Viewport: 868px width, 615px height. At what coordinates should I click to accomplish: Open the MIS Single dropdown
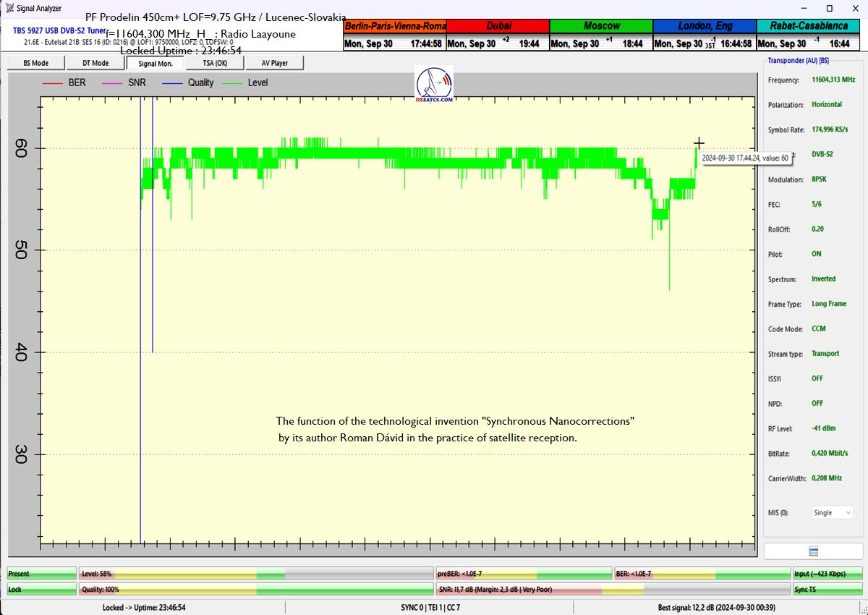pos(831,513)
